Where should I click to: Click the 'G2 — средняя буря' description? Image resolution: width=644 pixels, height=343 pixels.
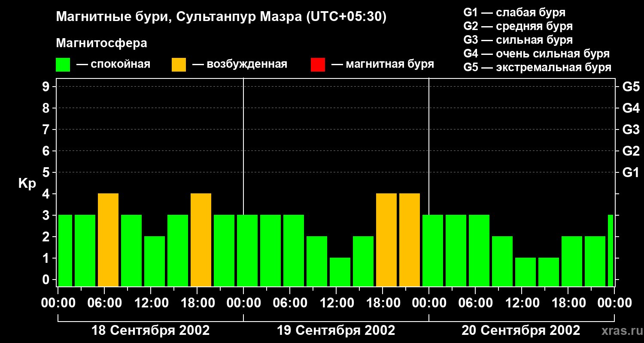[518, 26]
